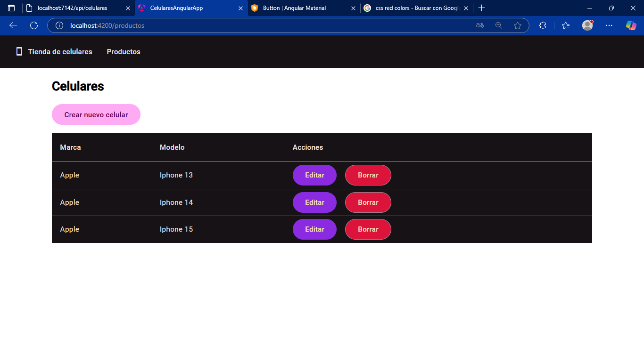Open Settings and more ellipsis menu
Viewport: 644px width, 339px height.
point(609,25)
